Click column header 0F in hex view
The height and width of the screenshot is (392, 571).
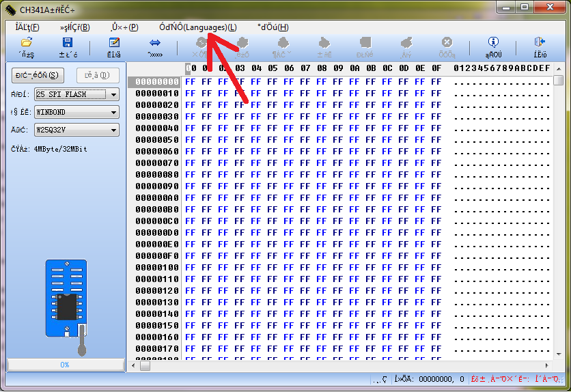(436, 68)
